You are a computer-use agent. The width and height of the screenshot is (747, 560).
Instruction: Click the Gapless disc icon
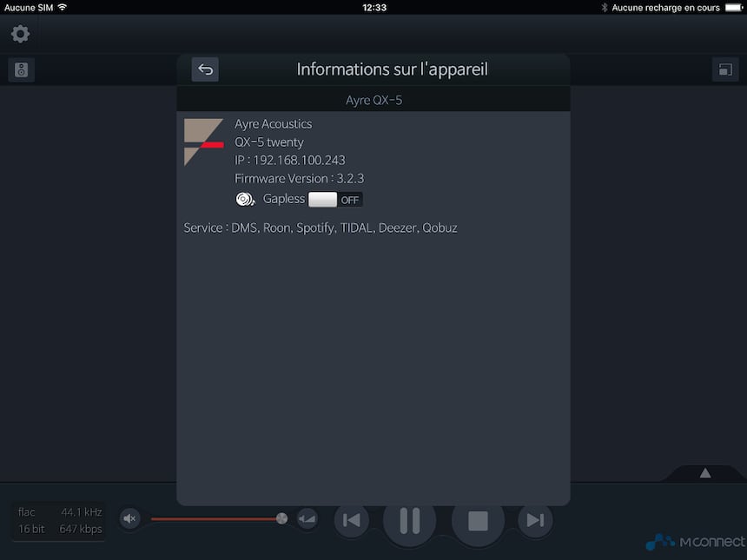(x=245, y=199)
